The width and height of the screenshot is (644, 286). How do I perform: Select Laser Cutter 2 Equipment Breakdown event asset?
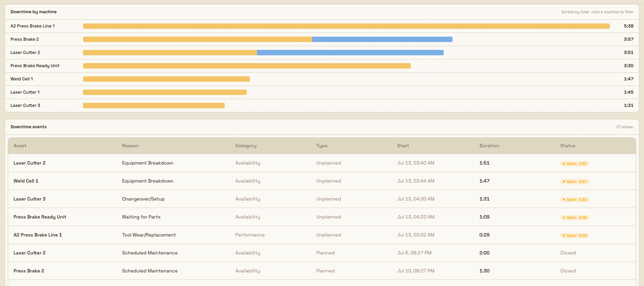point(29,163)
